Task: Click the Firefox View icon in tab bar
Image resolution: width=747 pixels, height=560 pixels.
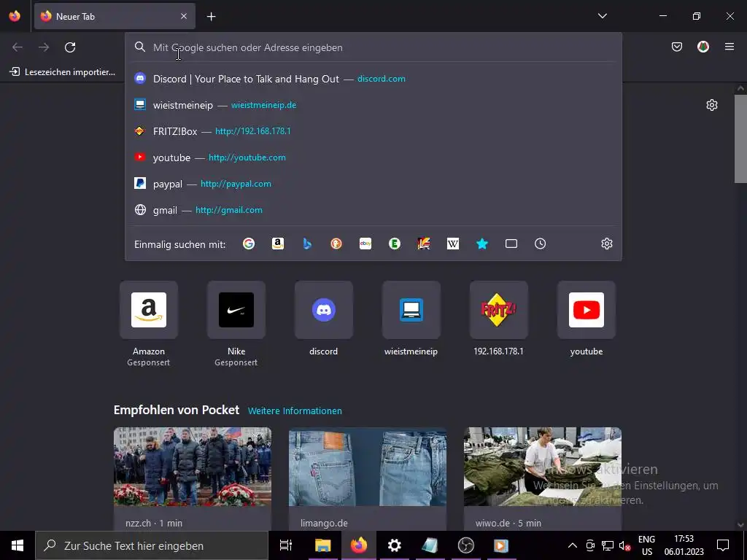Action: click(x=15, y=16)
